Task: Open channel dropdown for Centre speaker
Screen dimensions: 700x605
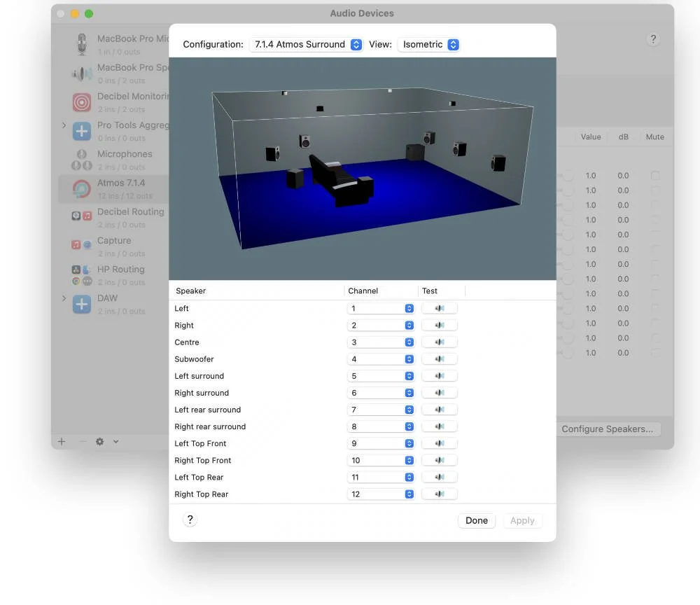Action: (x=381, y=342)
